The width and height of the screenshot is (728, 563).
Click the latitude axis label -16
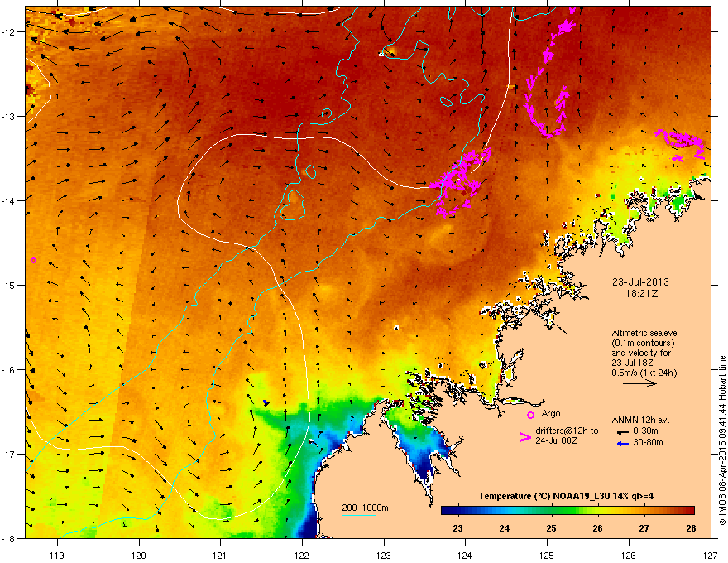click(8, 370)
